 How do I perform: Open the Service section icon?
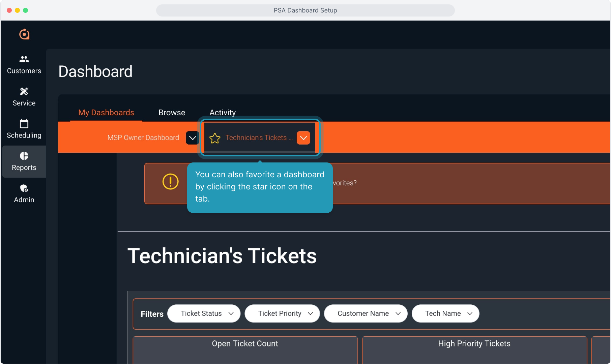click(24, 92)
